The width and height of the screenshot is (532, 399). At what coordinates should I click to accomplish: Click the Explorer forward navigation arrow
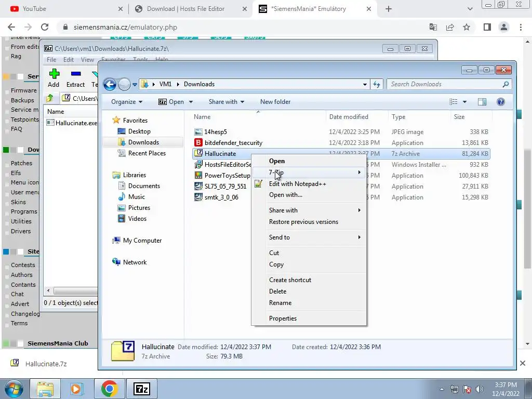[124, 84]
